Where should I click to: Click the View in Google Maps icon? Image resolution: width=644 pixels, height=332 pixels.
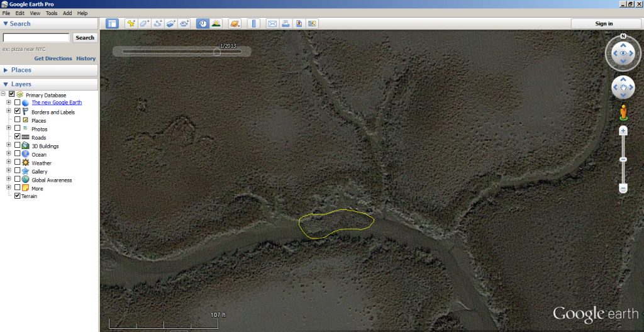(313, 23)
